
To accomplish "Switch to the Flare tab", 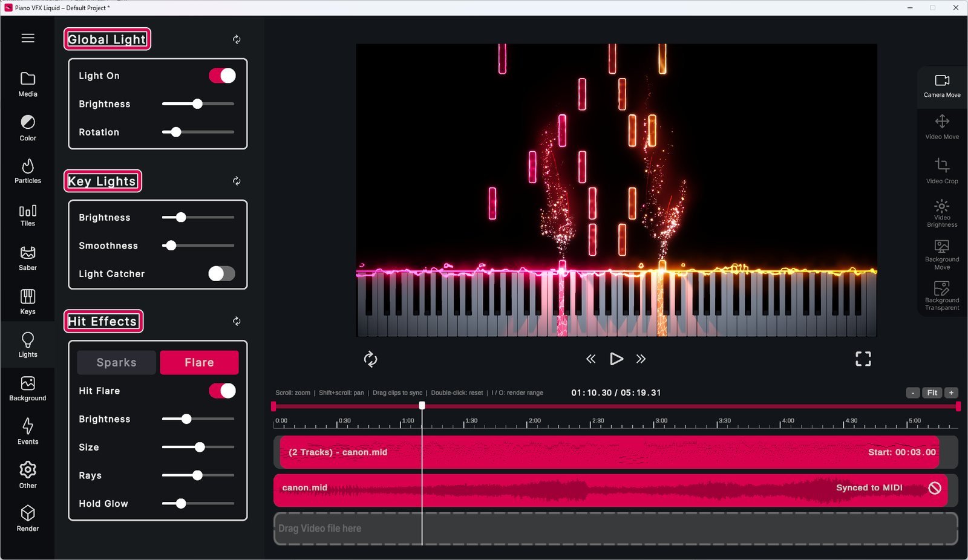I will (x=199, y=362).
